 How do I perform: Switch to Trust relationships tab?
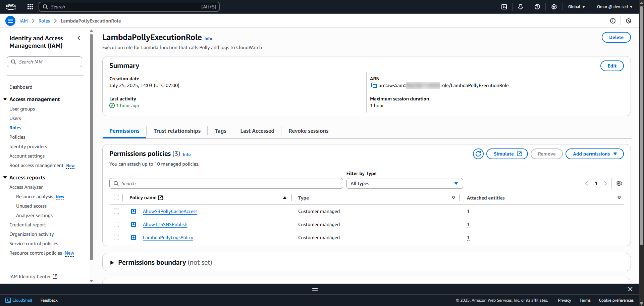tap(177, 131)
